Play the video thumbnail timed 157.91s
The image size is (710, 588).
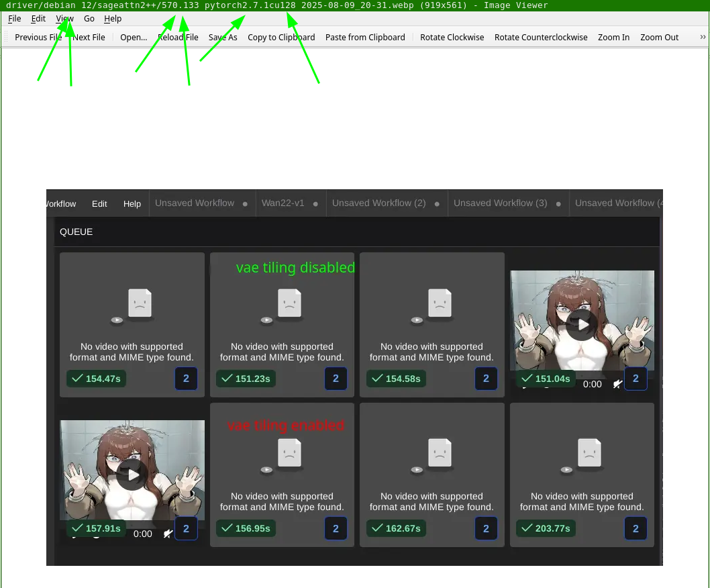coord(132,475)
